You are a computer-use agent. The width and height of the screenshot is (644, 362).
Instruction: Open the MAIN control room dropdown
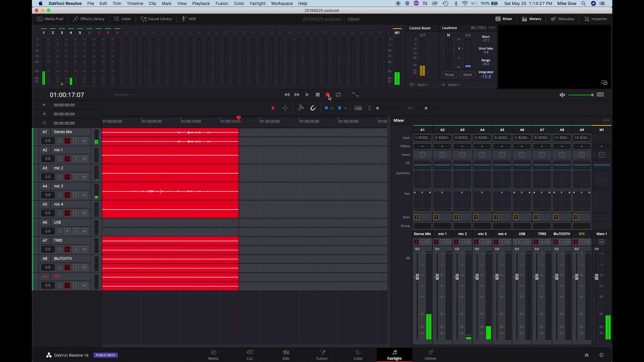[454, 84]
